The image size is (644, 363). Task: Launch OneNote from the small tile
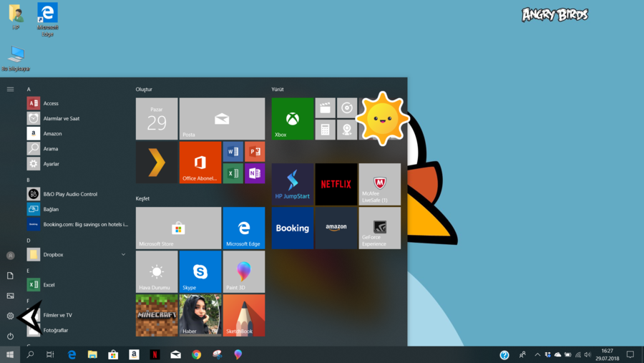255,173
